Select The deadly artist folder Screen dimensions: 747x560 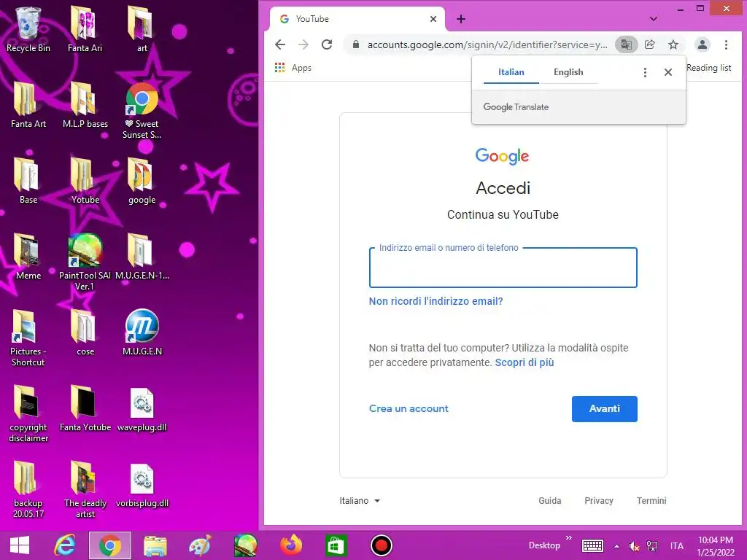85,489
